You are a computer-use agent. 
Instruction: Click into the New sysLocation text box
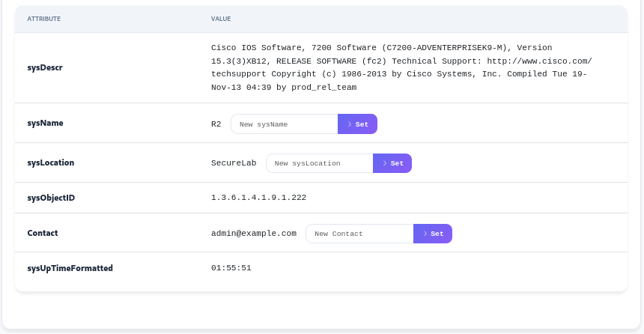(319, 163)
